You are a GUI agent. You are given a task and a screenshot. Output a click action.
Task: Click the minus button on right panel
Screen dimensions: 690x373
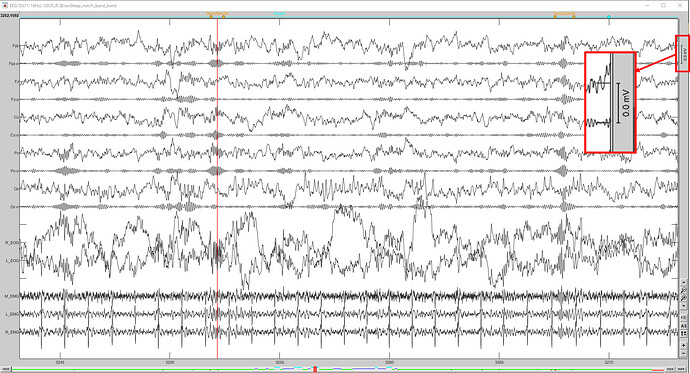coord(683,353)
